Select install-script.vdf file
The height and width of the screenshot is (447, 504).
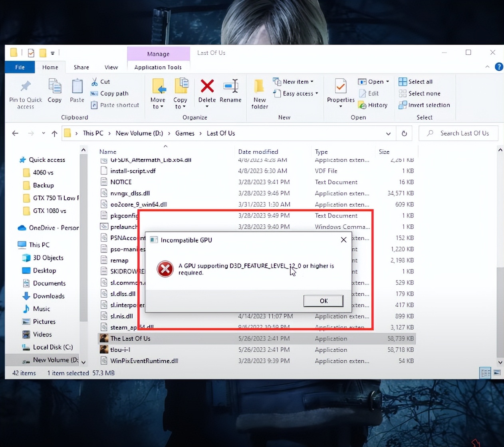pos(256,171)
